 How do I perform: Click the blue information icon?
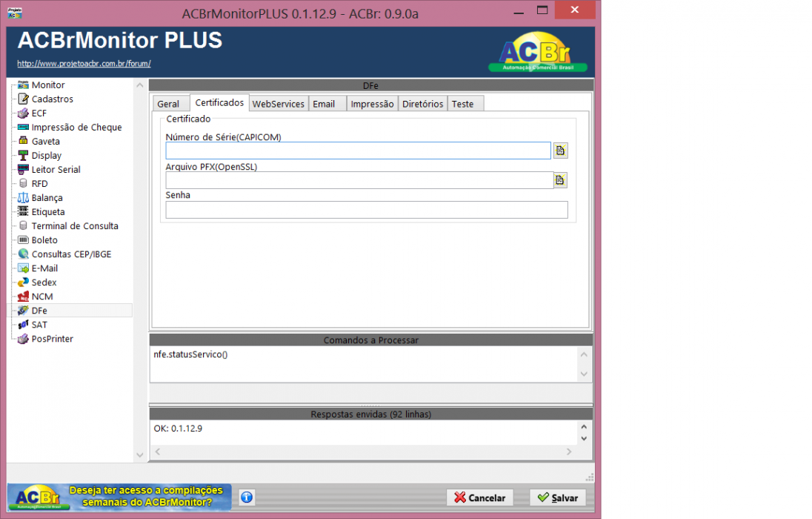(247, 497)
